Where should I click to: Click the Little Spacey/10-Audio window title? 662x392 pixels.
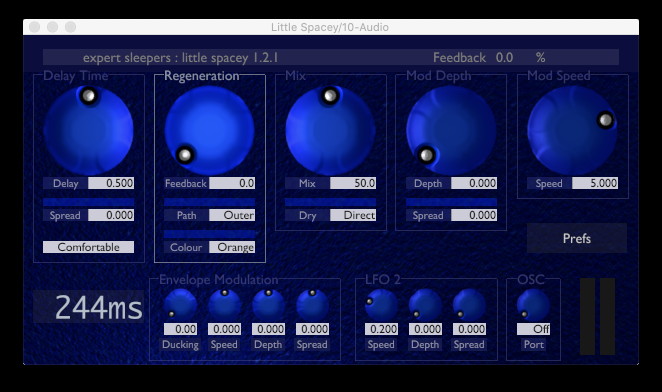330,27
